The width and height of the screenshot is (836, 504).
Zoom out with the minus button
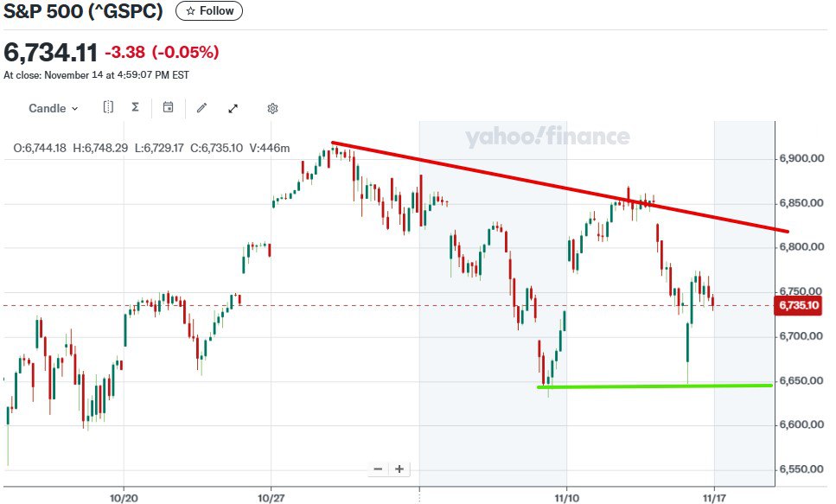coord(379,469)
